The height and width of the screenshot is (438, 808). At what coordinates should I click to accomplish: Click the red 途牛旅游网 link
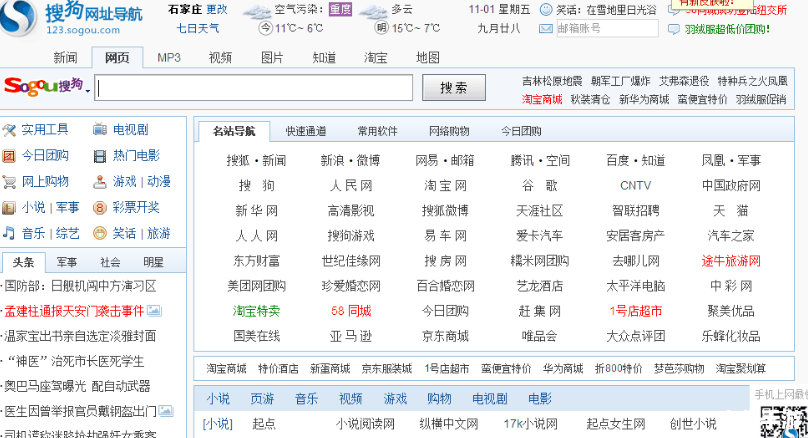point(731,261)
